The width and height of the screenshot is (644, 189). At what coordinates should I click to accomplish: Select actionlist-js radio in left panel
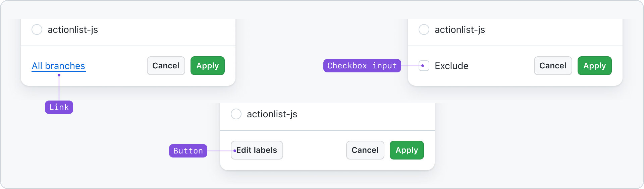37,29
